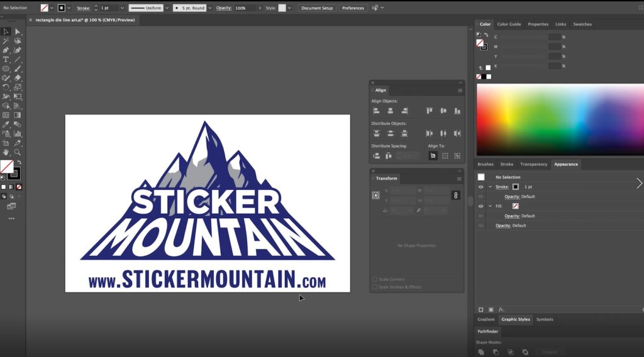
Task: Click Unite shape mode in Pathfinder
Action: point(481,352)
